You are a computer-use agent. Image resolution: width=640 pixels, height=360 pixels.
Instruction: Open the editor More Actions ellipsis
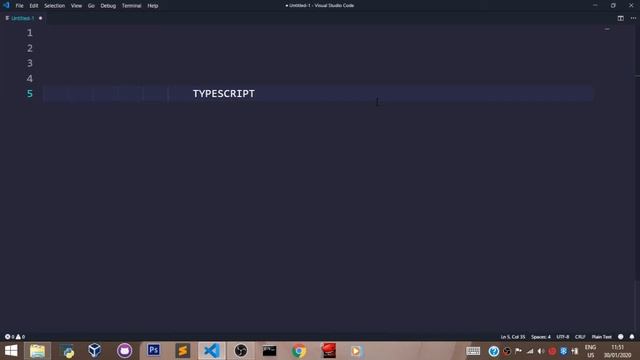point(633,18)
